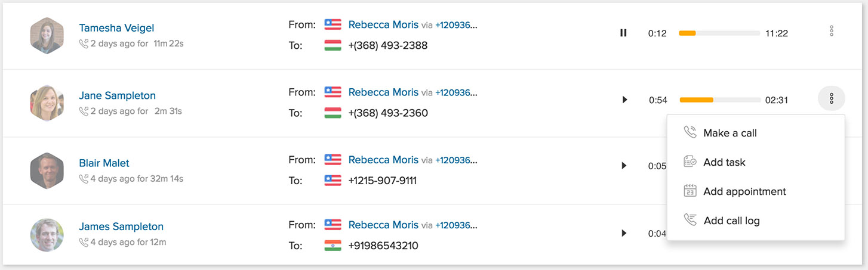The height and width of the screenshot is (270, 868).
Task: Play Jane Sampleton's call recording
Action: [624, 100]
